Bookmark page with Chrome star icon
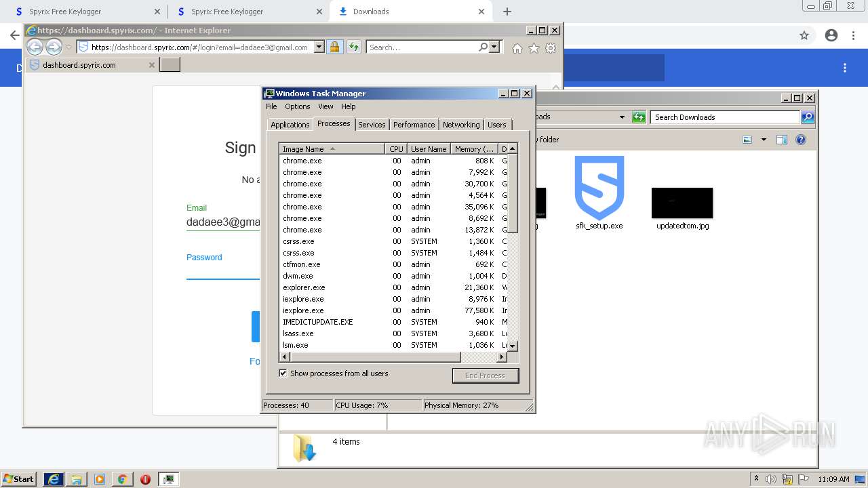 [804, 35]
